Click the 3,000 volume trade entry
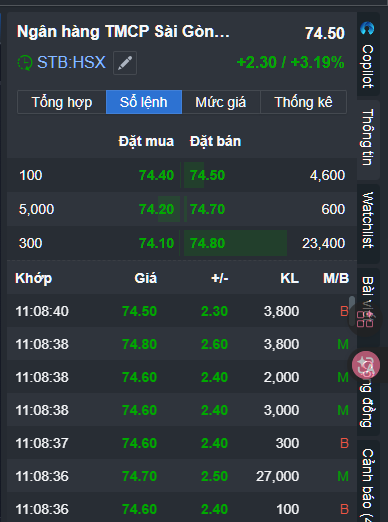 point(281,410)
